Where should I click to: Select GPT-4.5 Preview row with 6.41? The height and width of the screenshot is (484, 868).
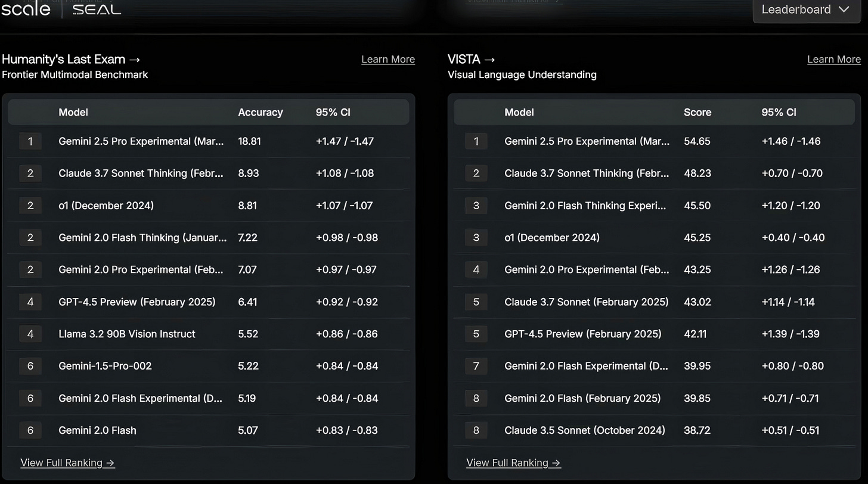click(209, 302)
